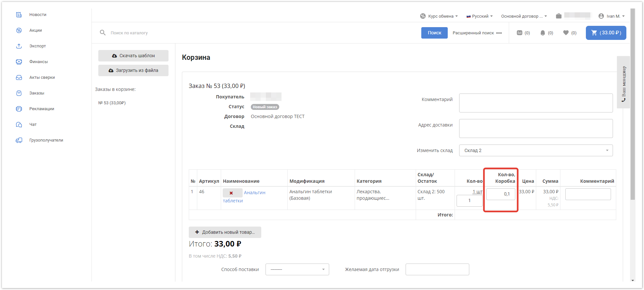Remove Анальгин item with red X

231,193
